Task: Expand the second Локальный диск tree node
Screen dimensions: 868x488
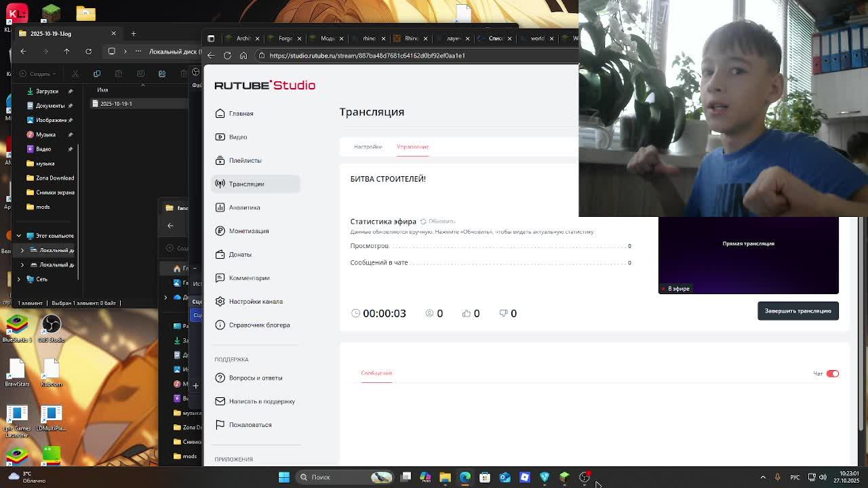Action: click(22, 264)
